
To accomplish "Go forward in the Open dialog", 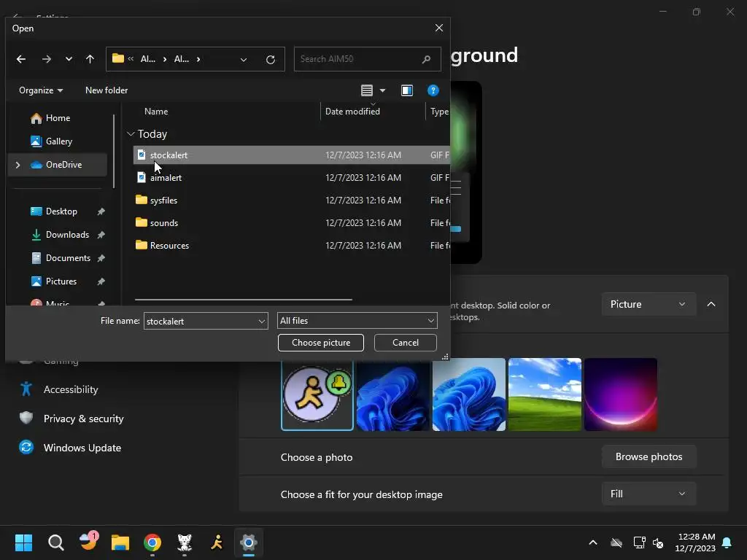I will click(x=47, y=59).
